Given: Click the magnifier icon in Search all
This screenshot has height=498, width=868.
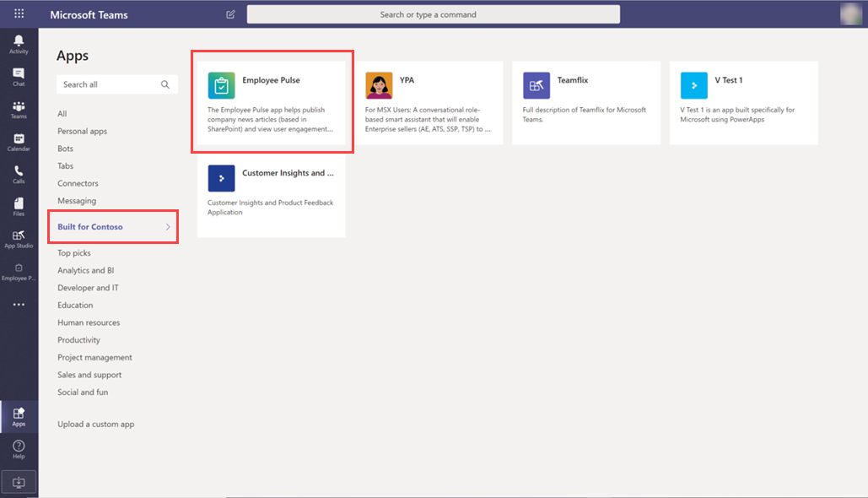Looking at the screenshot, I should (x=165, y=84).
